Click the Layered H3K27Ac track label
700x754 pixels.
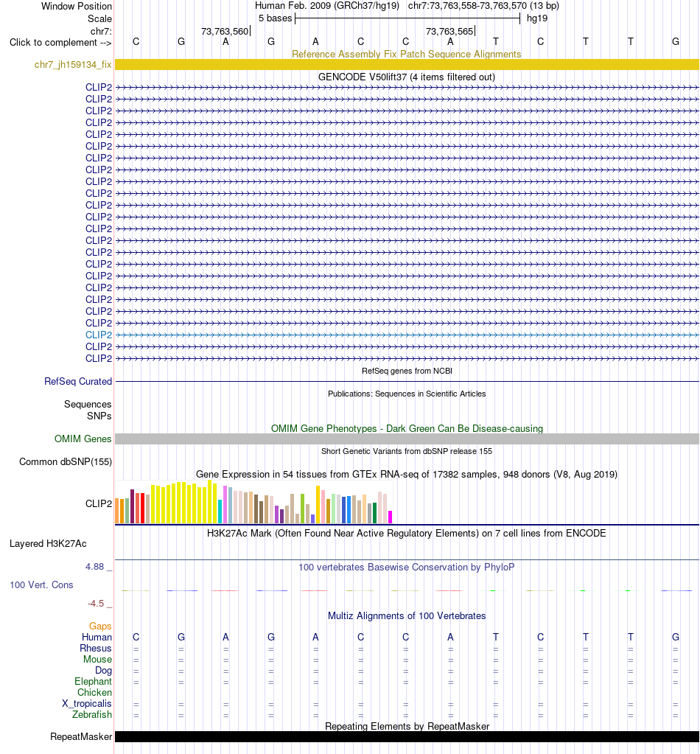(48, 544)
